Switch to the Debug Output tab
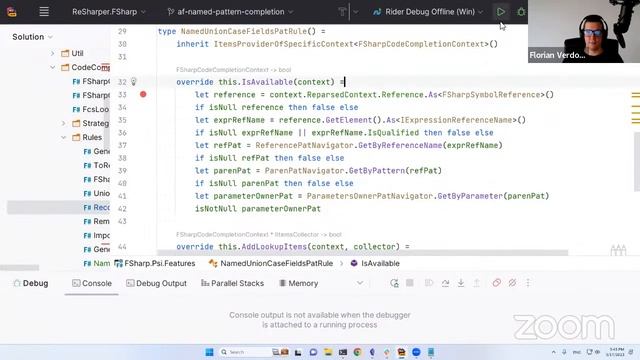Viewport: 640px width, 360px height. [x=156, y=283]
